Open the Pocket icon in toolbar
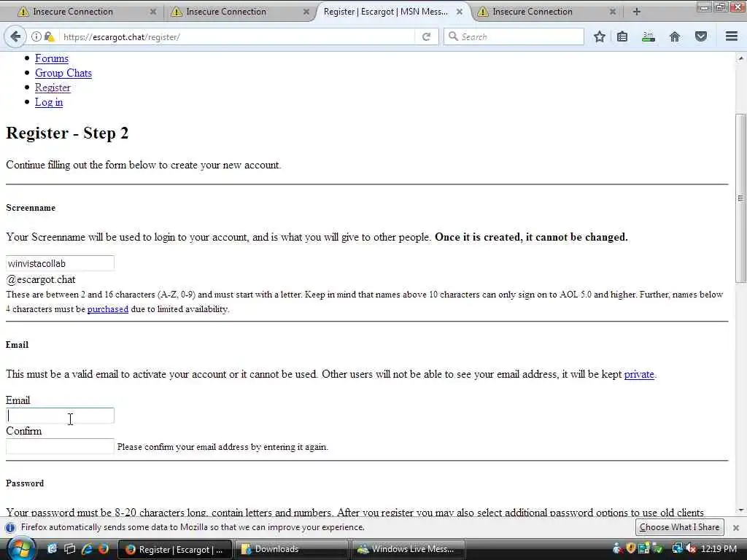Viewport: 747px width, 560px height. tap(701, 36)
